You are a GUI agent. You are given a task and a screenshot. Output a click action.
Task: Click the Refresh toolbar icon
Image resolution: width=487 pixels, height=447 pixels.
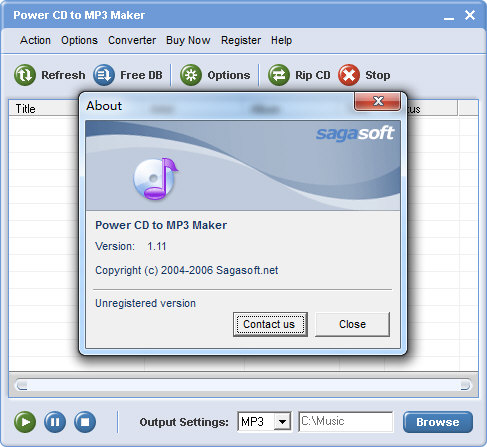click(25, 75)
